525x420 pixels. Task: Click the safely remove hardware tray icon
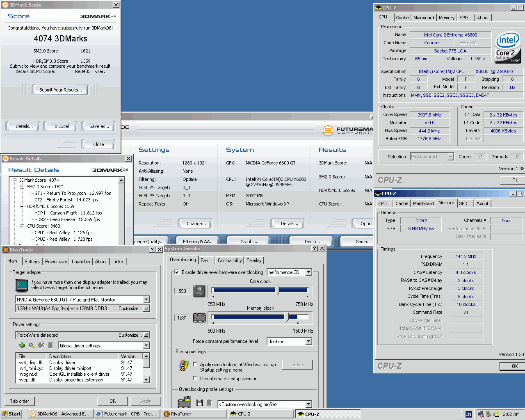(488, 414)
